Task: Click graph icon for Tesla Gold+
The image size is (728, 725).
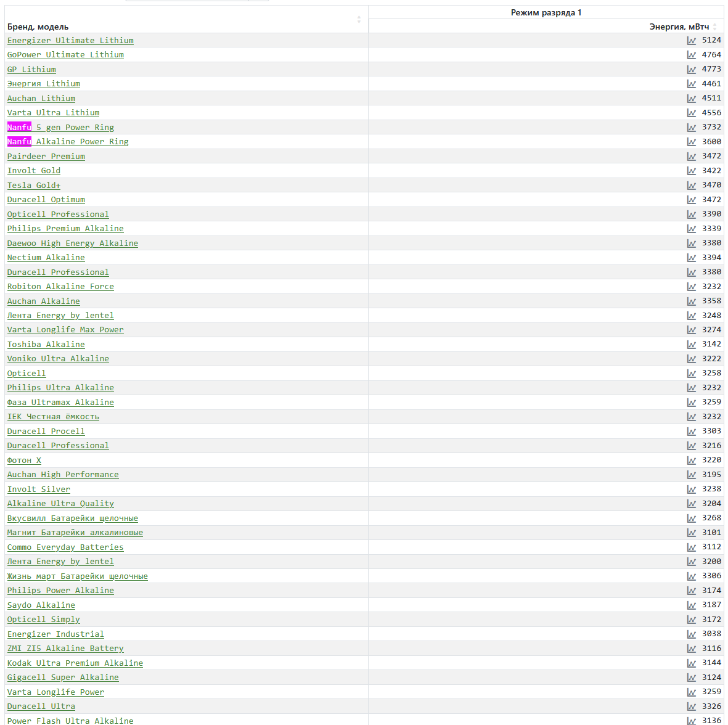Action: (691, 186)
